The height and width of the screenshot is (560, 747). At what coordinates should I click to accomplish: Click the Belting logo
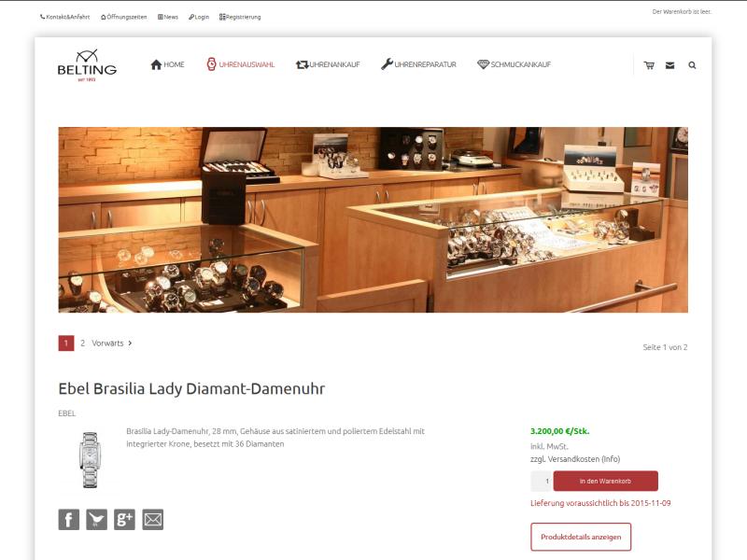[87, 65]
